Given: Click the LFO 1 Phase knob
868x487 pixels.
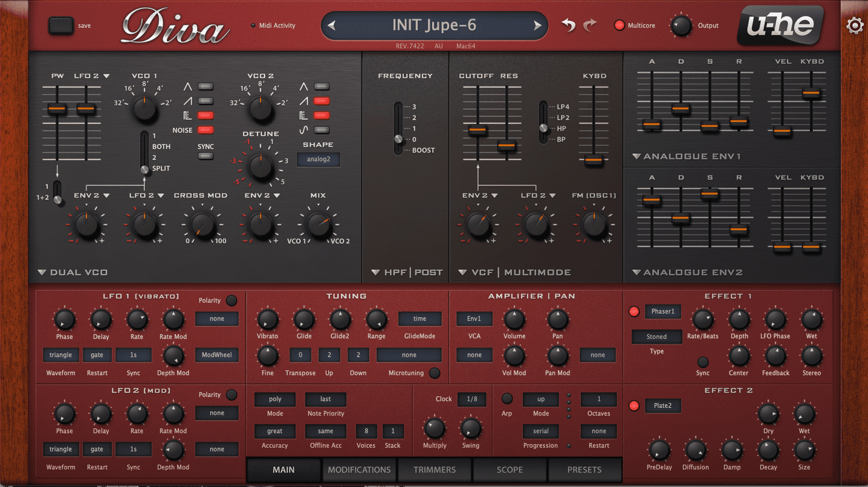Looking at the screenshot, I should (x=65, y=320).
